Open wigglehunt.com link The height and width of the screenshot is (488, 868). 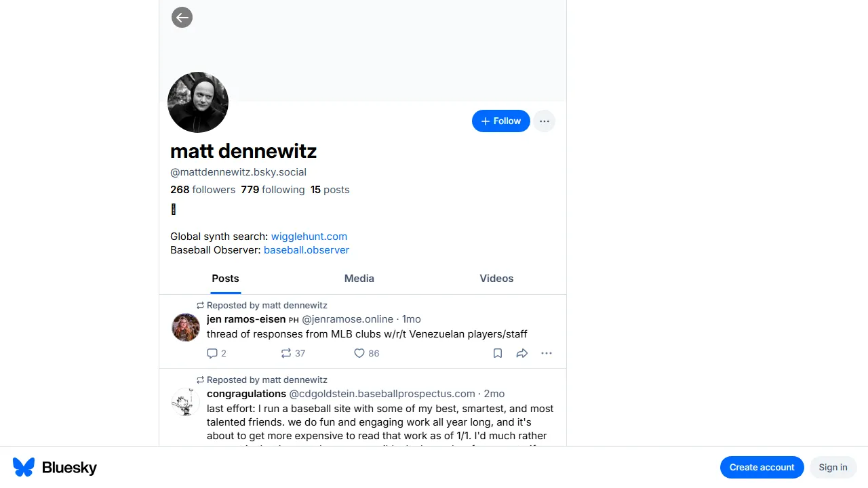pos(309,236)
